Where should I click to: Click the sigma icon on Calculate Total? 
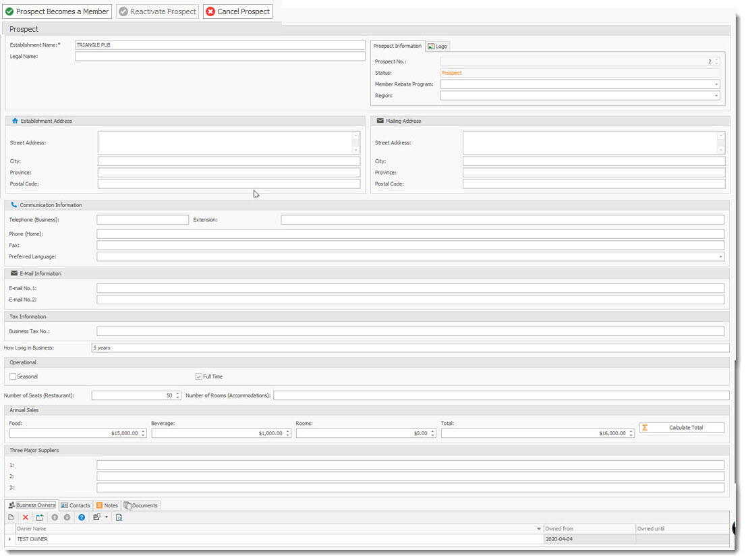pos(645,427)
